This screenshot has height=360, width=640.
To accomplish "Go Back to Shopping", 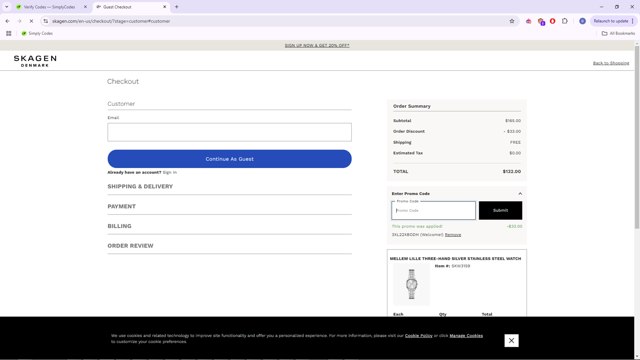I will click(x=611, y=63).
